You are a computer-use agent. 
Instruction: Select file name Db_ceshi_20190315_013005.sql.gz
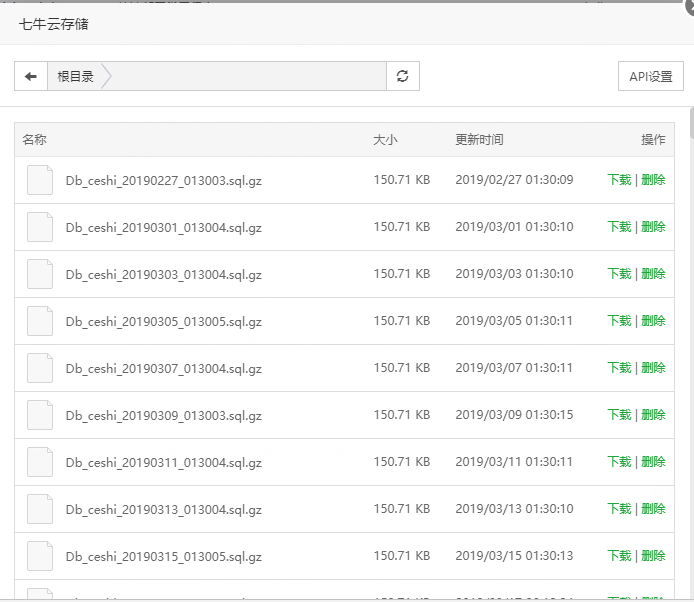click(x=164, y=556)
